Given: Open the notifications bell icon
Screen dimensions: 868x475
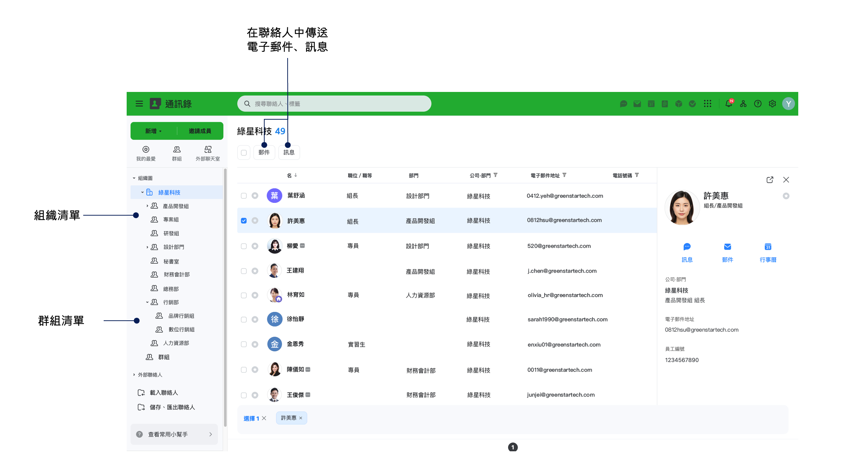Looking at the screenshot, I should click(x=728, y=104).
